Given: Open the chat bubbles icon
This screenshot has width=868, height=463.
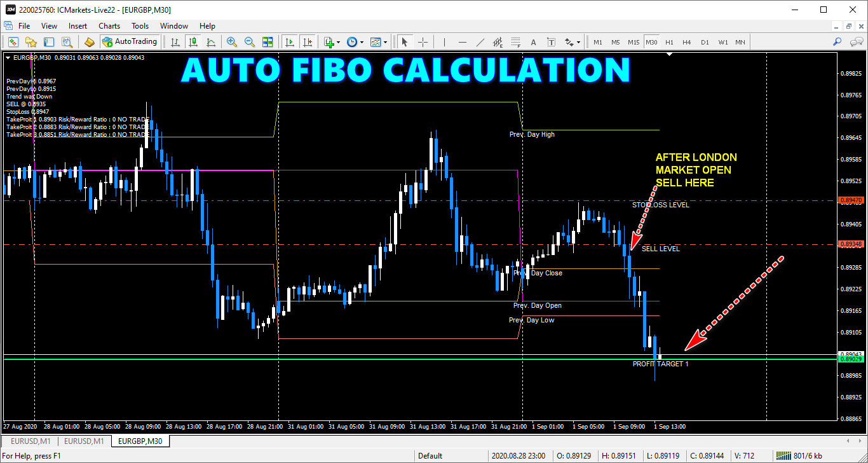Looking at the screenshot, I should coord(855,42).
